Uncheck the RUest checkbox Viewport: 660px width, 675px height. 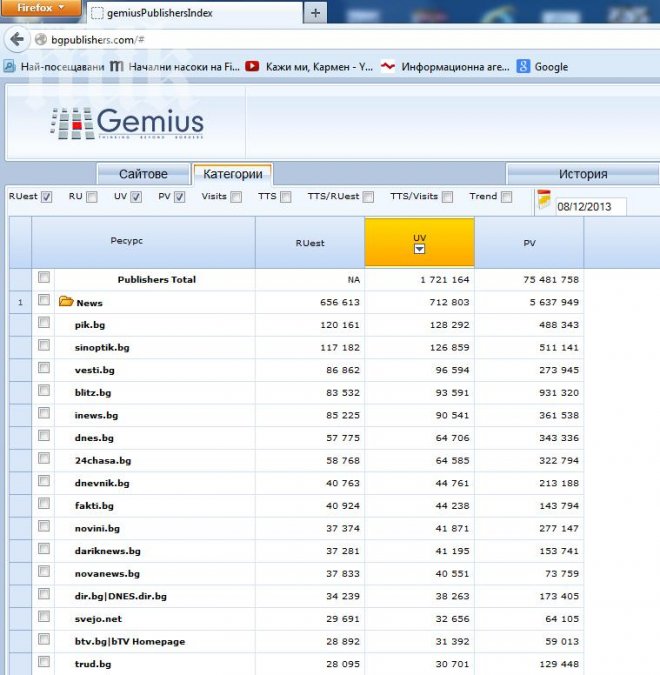coord(47,197)
